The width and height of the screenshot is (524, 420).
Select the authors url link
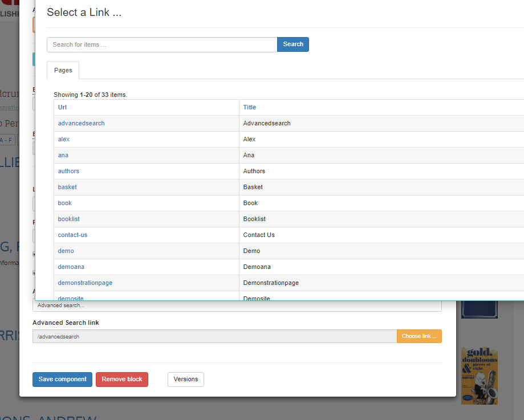[68, 171]
